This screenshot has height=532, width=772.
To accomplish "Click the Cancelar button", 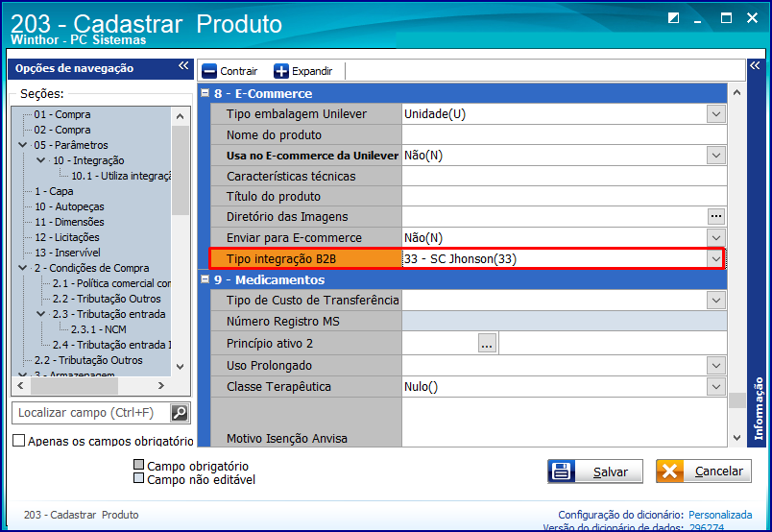I will point(704,472).
